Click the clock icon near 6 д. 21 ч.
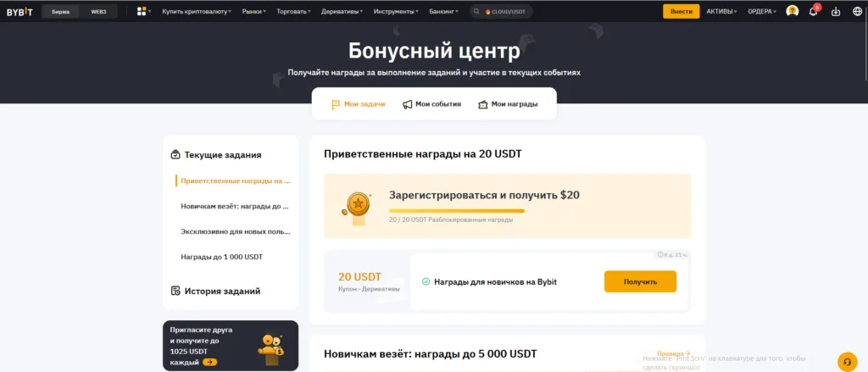 point(659,255)
